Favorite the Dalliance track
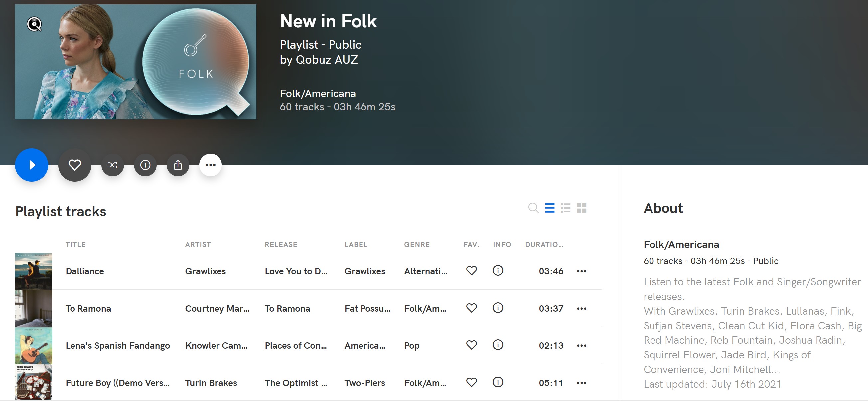 [x=471, y=271]
